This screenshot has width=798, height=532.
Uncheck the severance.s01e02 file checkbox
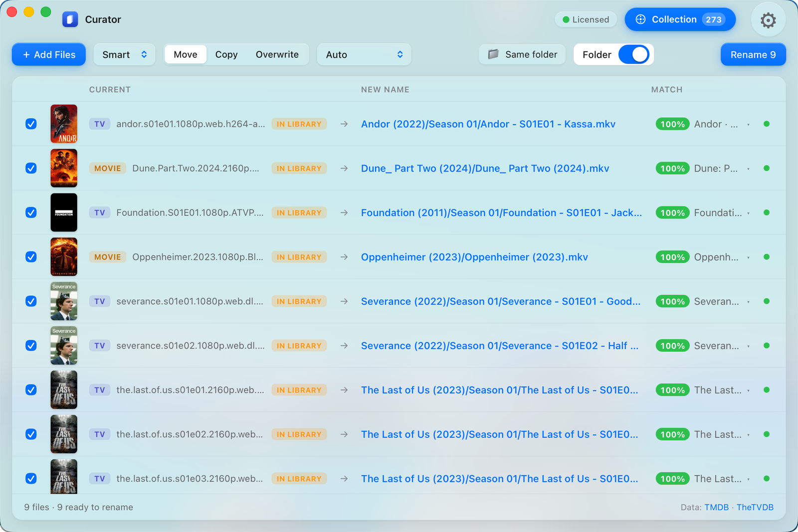tap(31, 346)
